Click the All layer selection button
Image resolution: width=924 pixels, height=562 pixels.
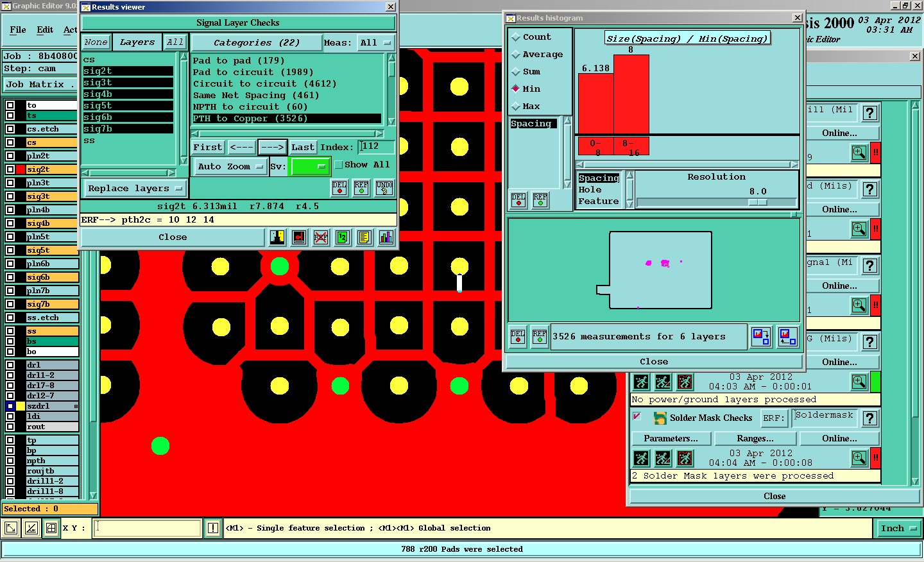pyautogui.click(x=175, y=42)
